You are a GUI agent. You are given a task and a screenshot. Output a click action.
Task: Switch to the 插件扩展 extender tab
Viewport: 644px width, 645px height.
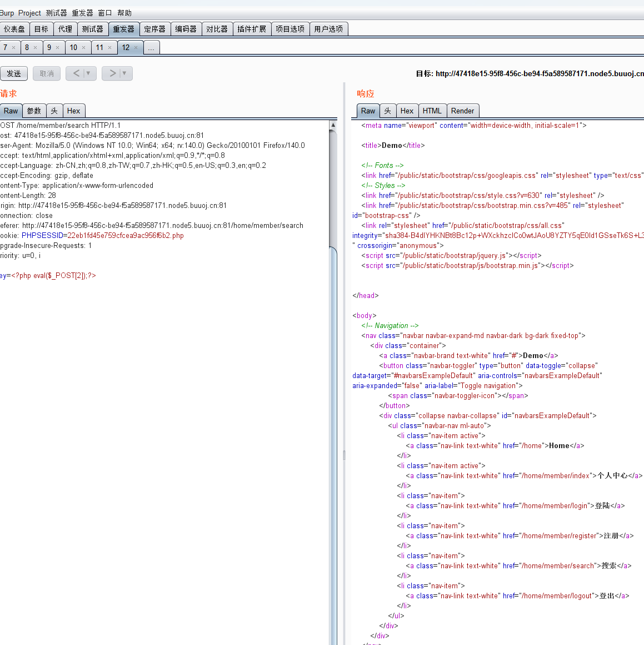[x=252, y=29]
